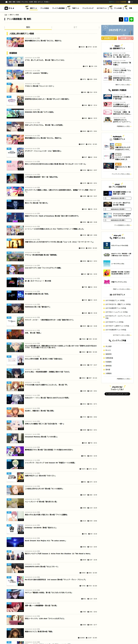Select the 無料 tab

click(28, 27)
